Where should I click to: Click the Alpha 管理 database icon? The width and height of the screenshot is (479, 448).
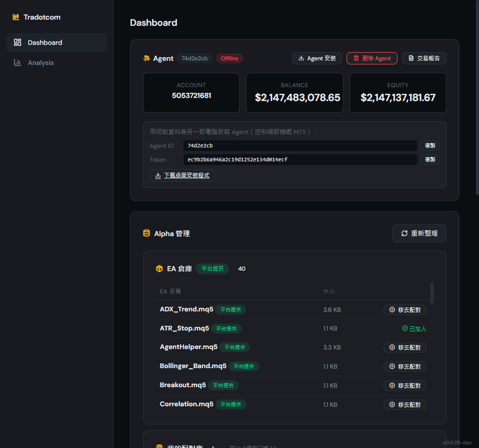tap(146, 234)
